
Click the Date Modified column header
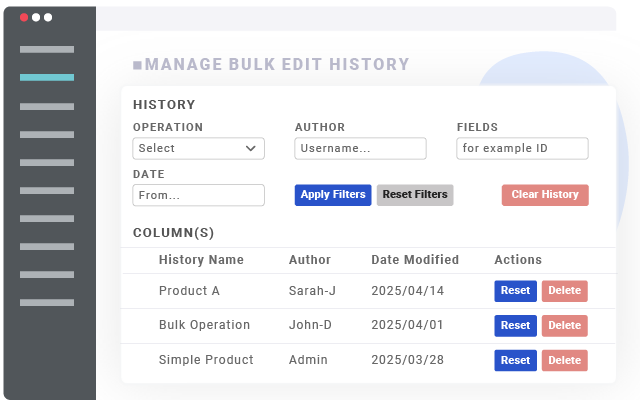pos(415,260)
